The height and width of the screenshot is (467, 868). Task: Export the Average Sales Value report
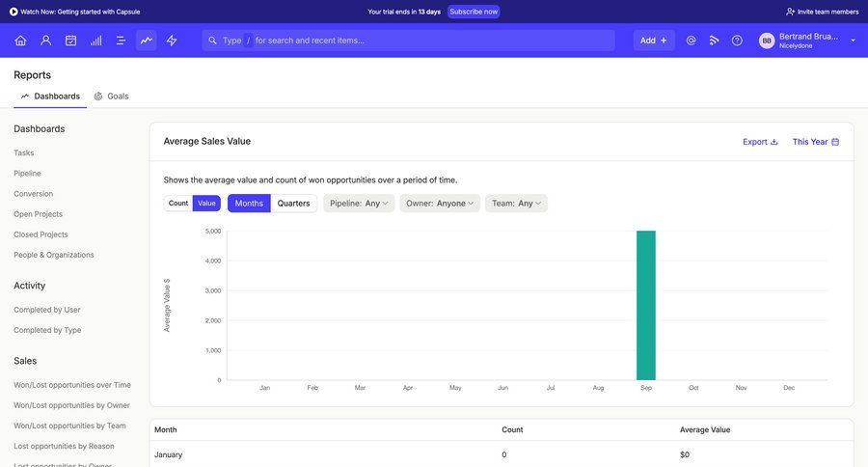(760, 142)
